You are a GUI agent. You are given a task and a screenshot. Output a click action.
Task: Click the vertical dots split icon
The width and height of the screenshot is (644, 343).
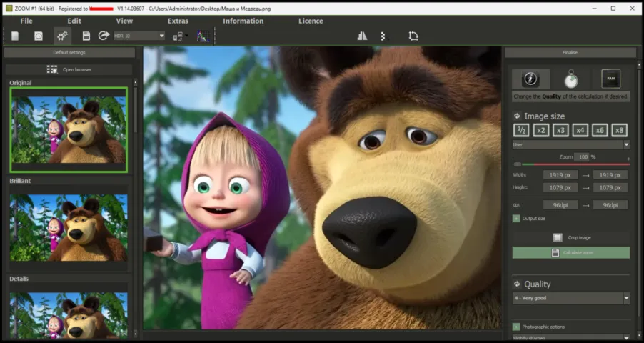[x=383, y=36]
